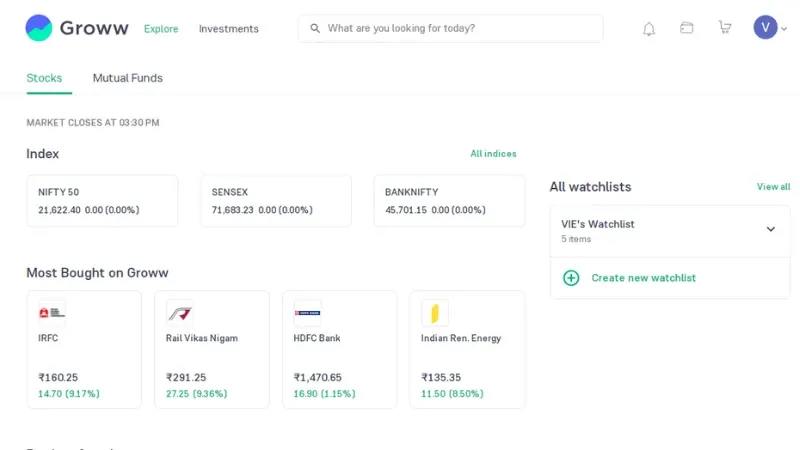Expand VIE's Watchlist chevron
The image size is (800, 450).
[x=771, y=229]
